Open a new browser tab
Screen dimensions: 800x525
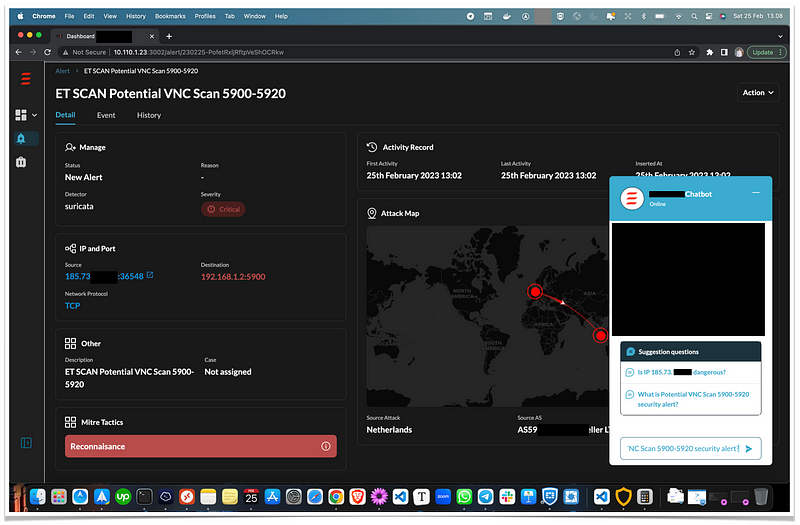[x=169, y=36]
